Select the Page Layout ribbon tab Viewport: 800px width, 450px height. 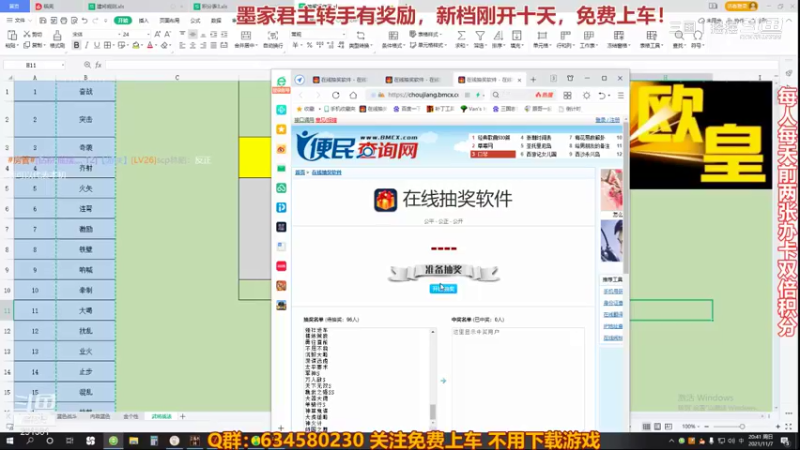coord(169,20)
